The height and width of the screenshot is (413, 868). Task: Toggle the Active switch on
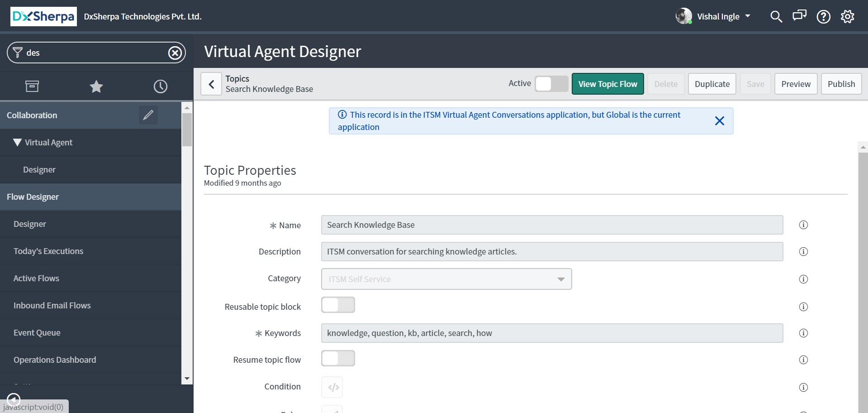click(551, 84)
